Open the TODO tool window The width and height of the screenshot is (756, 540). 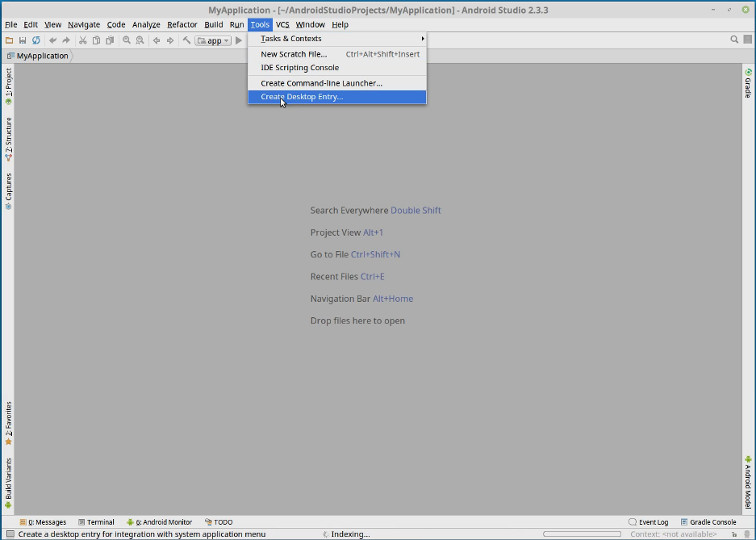pos(219,522)
